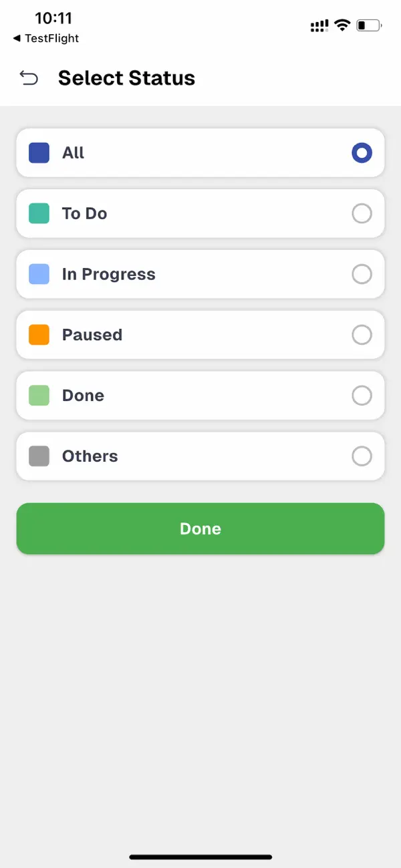Viewport: 401px width, 868px height.
Task: Click the light blue In Progress color icon
Action: click(39, 274)
